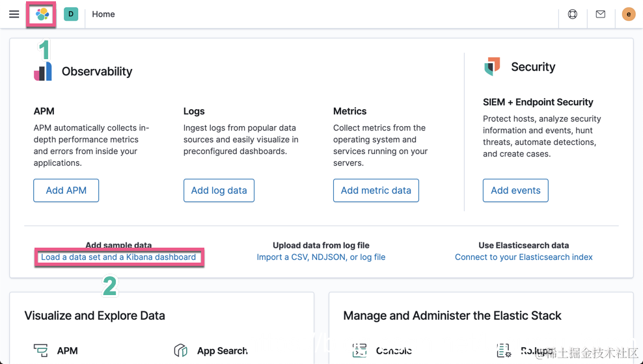Open the help menu lifebuoy icon
Screen dimensions: 643x364
coord(573,14)
